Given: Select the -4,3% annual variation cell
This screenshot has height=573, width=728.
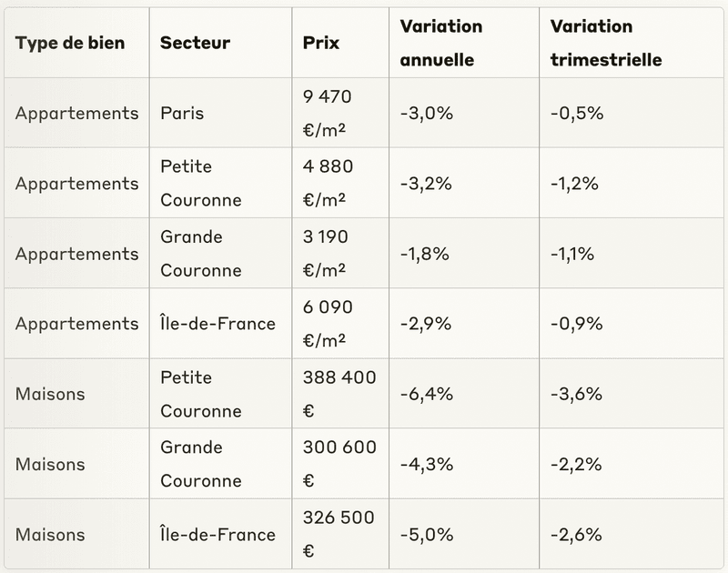Looking at the screenshot, I should [424, 464].
